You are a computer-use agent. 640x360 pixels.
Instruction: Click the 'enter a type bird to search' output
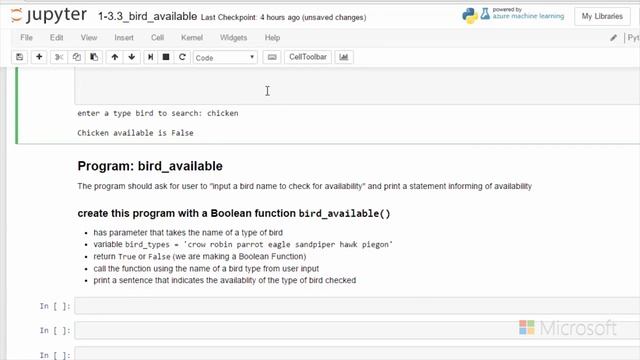click(158, 113)
